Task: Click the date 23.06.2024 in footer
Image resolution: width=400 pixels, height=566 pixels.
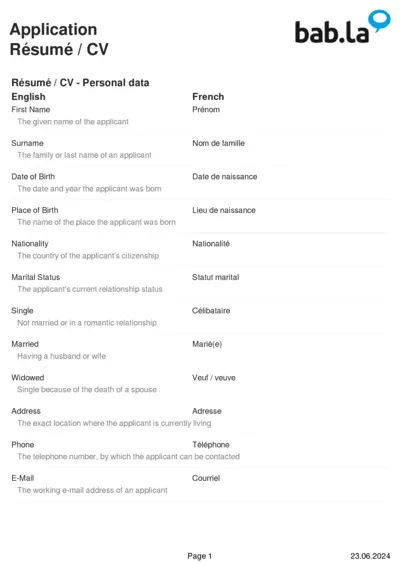Action: (x=370, y=556)
